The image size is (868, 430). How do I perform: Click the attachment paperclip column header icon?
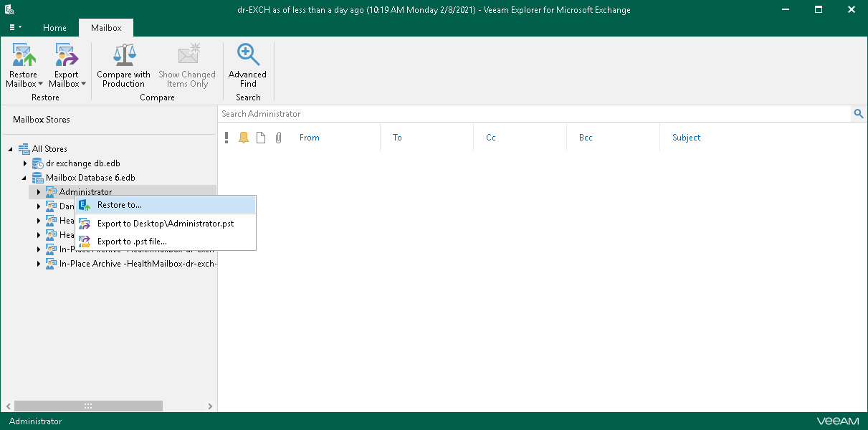tap(278, 137)
